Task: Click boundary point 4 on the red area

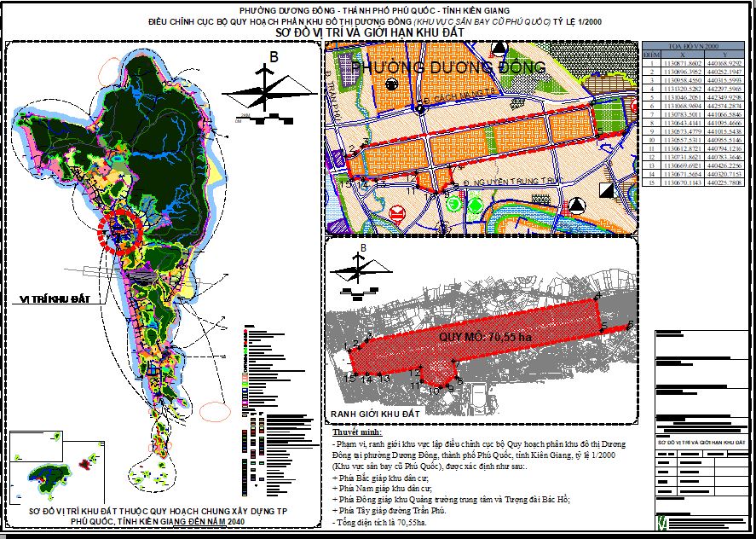Action: pos(597,298)
